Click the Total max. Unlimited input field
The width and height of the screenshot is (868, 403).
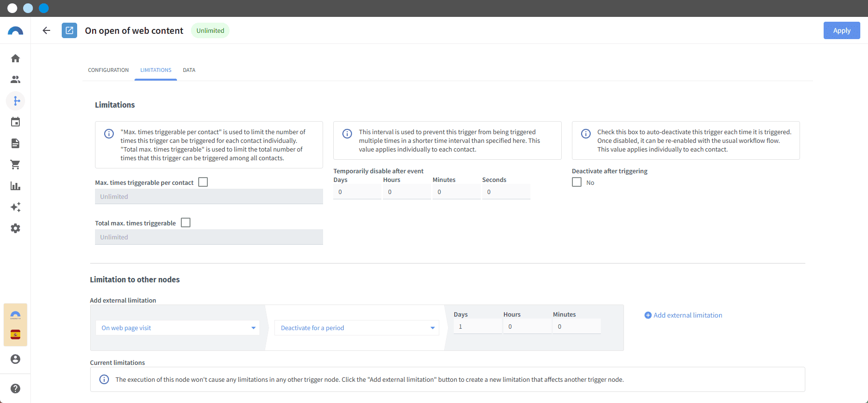tap(209, 237)
